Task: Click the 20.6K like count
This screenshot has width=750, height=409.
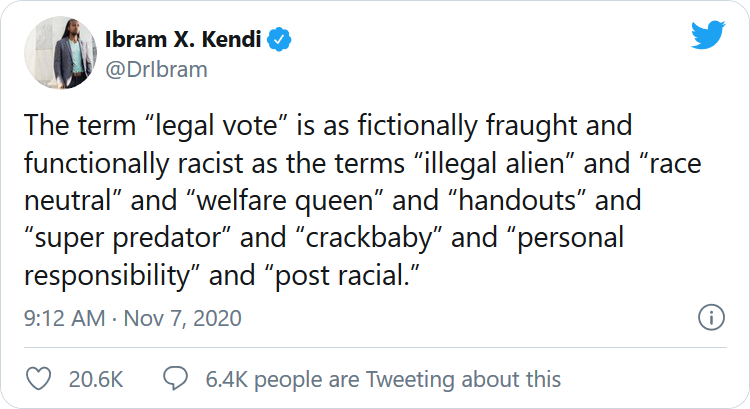Action: (x=96, y=379)
